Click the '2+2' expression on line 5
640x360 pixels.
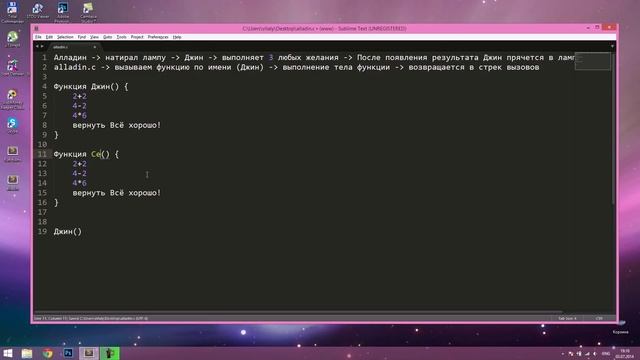coord(80,96)
